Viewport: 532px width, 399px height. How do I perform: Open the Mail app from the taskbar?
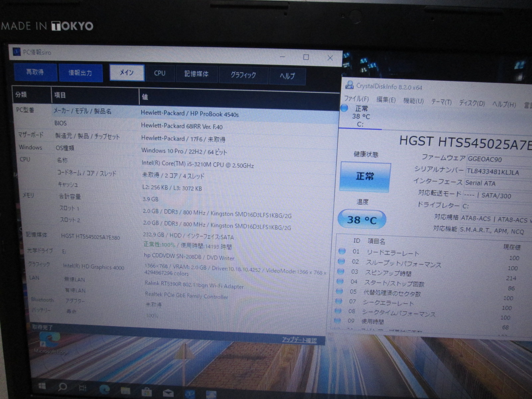pyautogui.click(x=169, y=393)
